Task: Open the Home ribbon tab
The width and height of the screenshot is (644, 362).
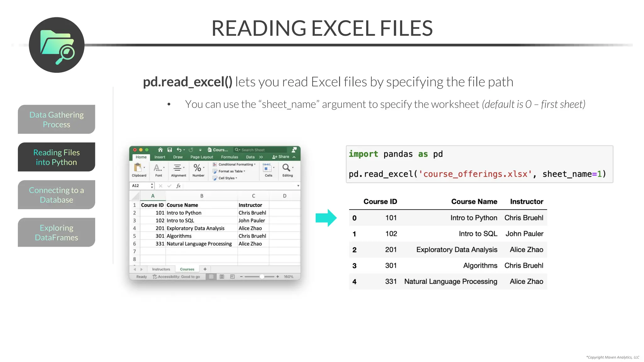Action: [141, 157]
